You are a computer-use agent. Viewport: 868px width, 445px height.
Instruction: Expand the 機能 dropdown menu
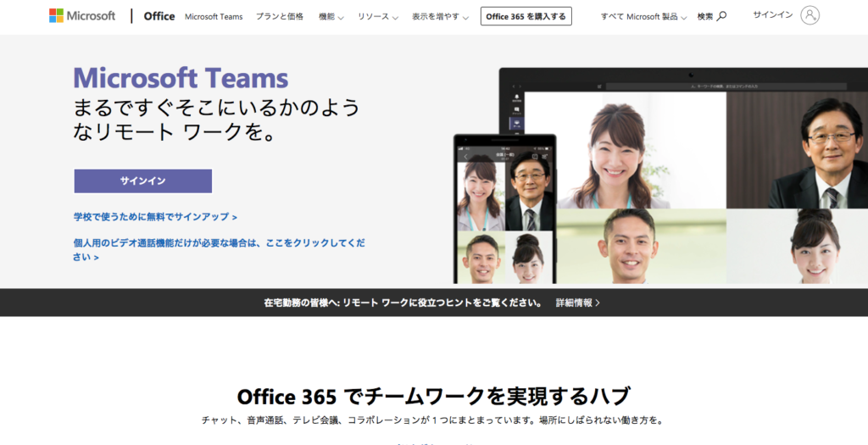click(x=331, y=17)
